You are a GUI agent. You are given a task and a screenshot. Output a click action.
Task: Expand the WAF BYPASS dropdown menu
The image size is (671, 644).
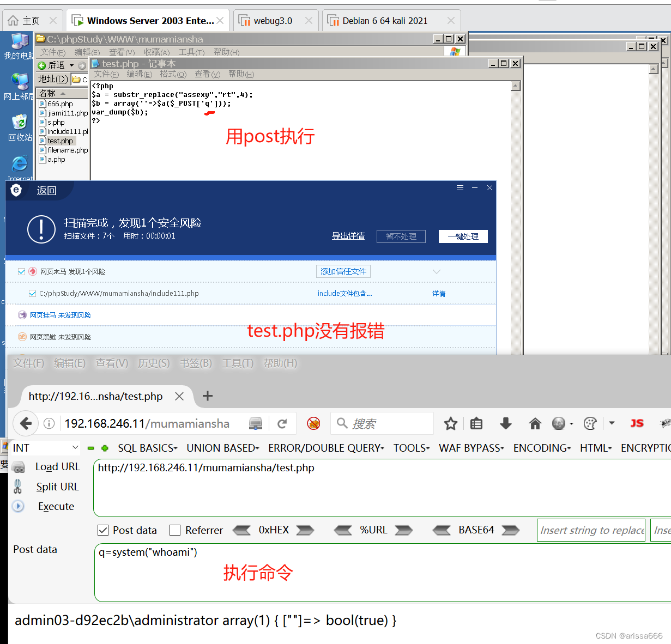coord(471,448)
